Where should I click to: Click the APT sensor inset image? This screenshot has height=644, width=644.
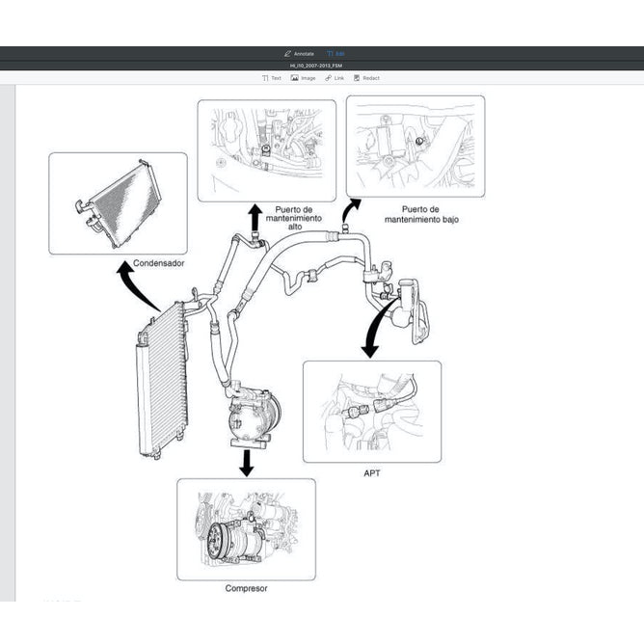point(371,412)
